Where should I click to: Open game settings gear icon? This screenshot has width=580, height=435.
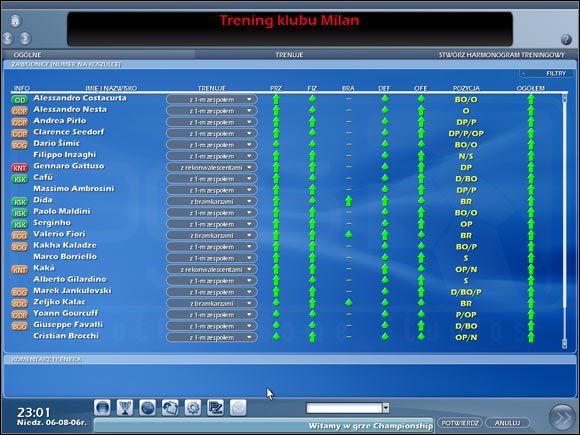point(193,408)
